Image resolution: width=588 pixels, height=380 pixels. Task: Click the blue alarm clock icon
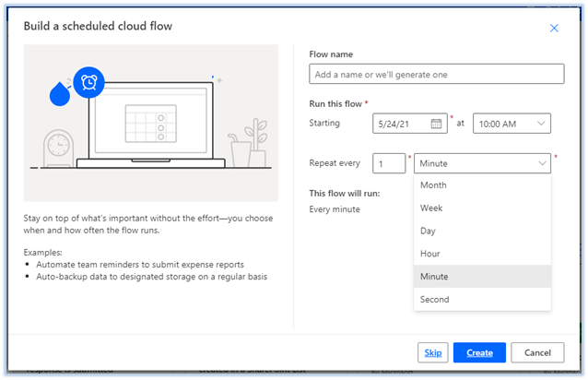click(89, 83)
